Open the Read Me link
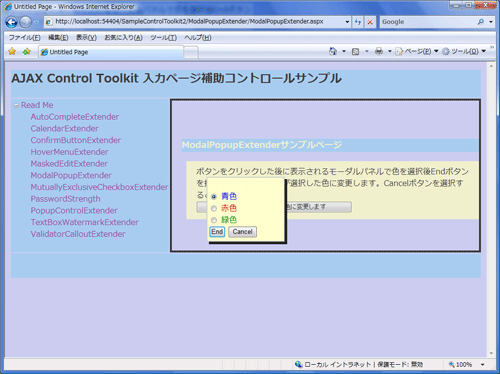Image resolution: width=500 pixels, height=374 pixels. 37,105
